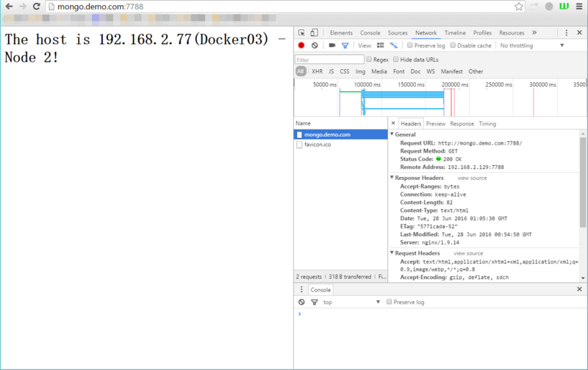This screenshot has height=370, width=588.
Task: Click the console filter funnel icon
Action: 315,302
